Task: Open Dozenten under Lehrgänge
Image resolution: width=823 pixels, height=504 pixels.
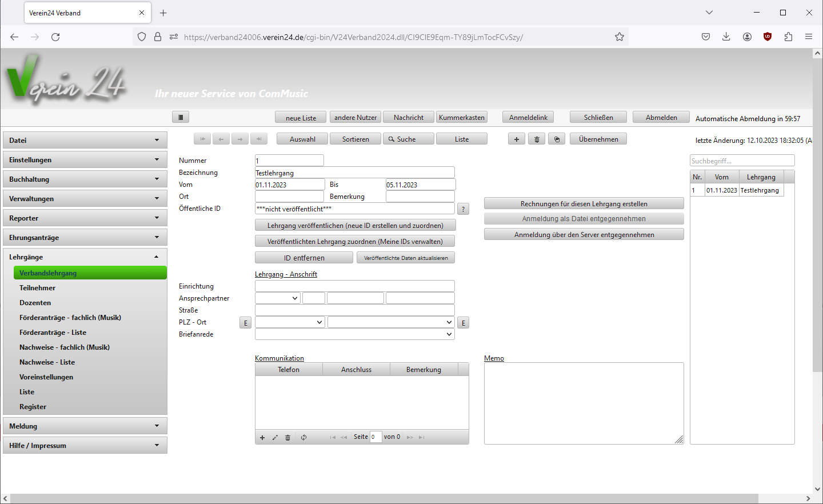Action: click(35, 302)
